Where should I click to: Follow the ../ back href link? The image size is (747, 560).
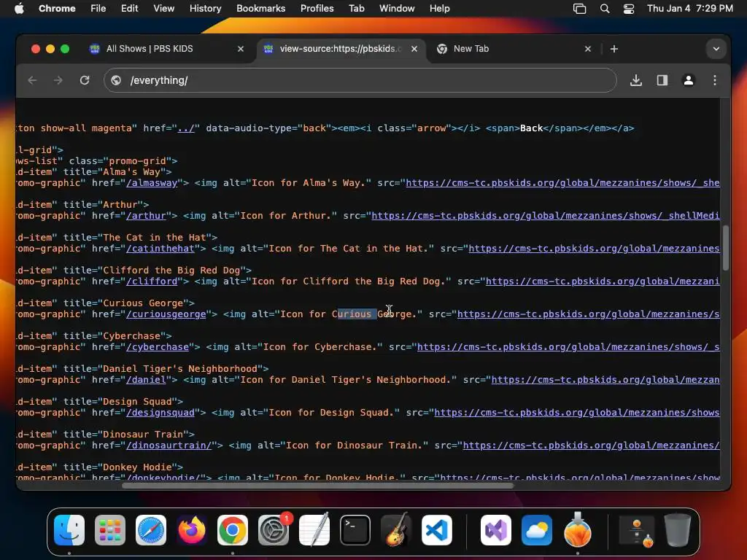point(186,128)
